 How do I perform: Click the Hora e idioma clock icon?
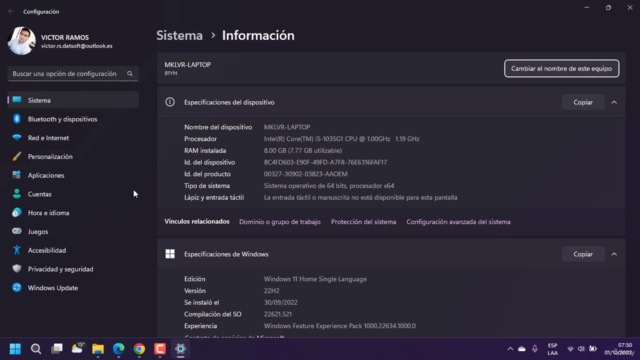17,213
